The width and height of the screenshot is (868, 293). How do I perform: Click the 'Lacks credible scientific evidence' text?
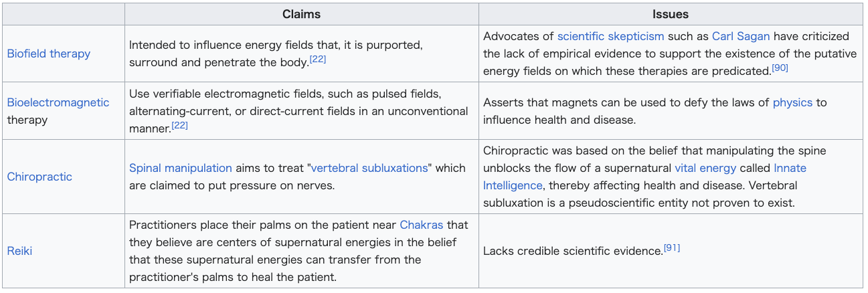tap(572, 251)
